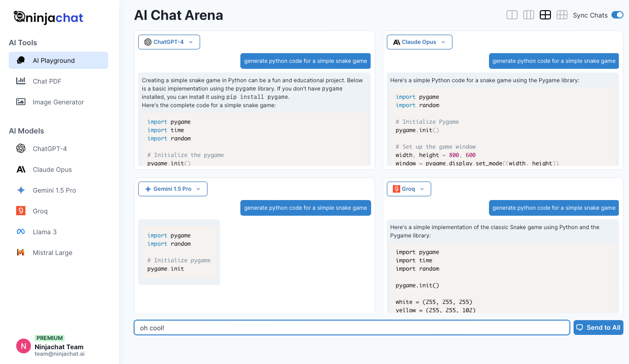Select the ChatGPT-4 model icon in sidebar
Viewport: 629px width, 364px height.
pos(21,148)
